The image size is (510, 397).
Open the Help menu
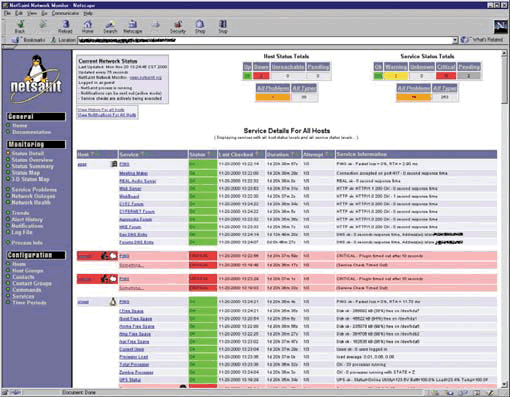click(88, 13)
